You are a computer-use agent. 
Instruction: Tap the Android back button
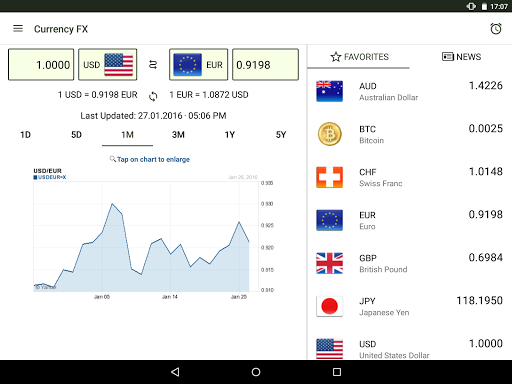pyautogui.click(x=175, y=372)
